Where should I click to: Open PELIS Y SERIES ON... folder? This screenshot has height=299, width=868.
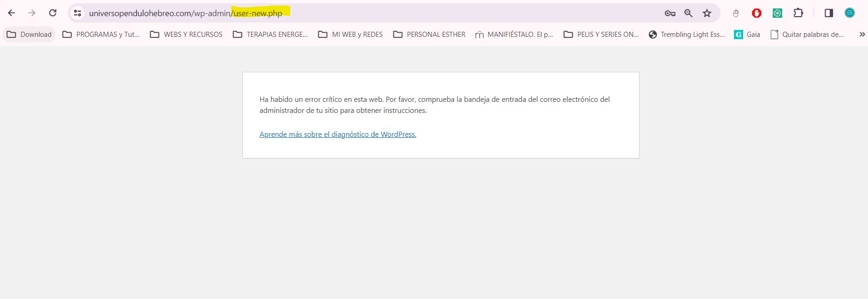tap(601, 35)
